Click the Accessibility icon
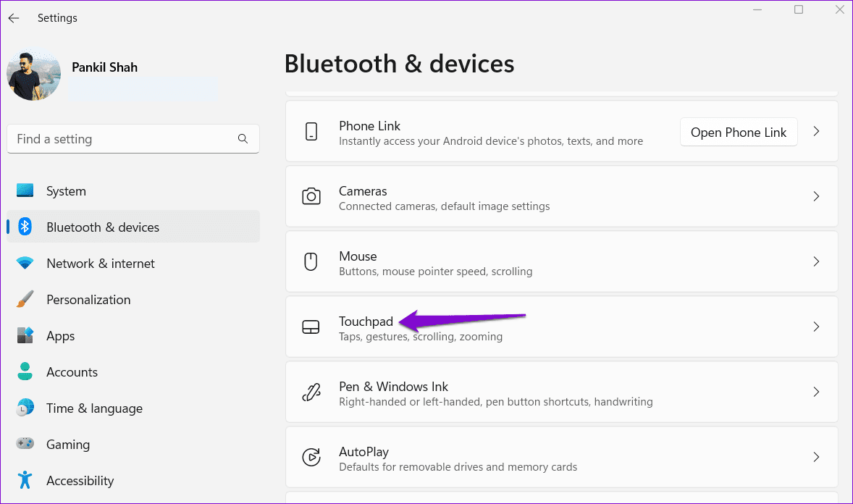The image size is (853, 504). (x=25, y=480)
